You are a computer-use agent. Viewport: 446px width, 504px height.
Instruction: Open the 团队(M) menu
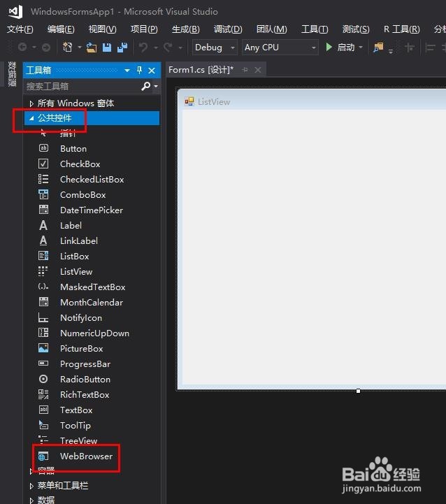tap(271, 29)
